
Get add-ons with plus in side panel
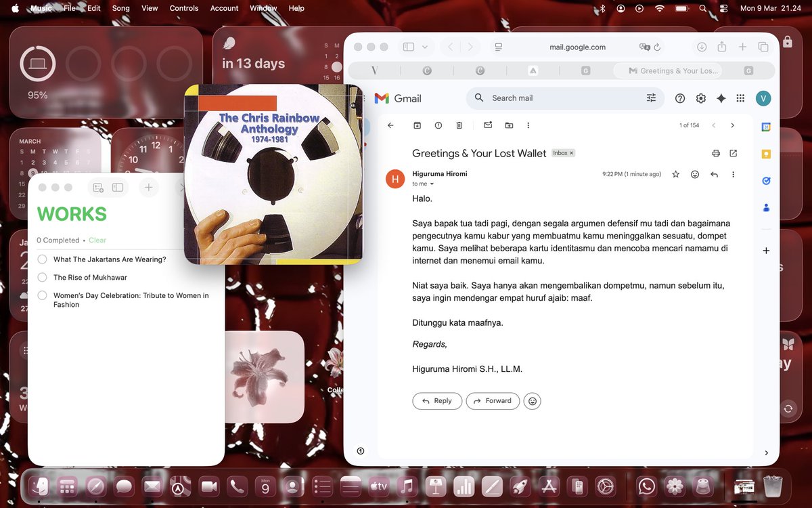pyautogui.click(x=766, y=251)
